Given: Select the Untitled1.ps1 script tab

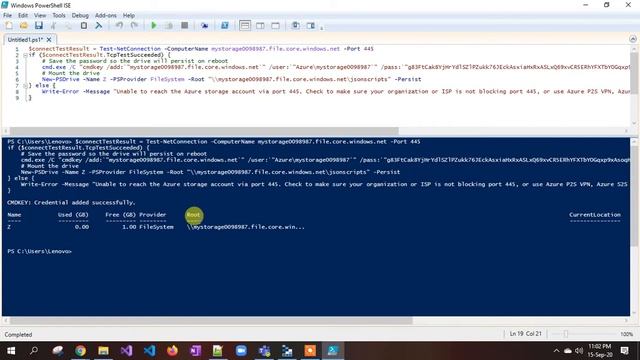Looking at the screenshot, I should [x=25, y=40].
